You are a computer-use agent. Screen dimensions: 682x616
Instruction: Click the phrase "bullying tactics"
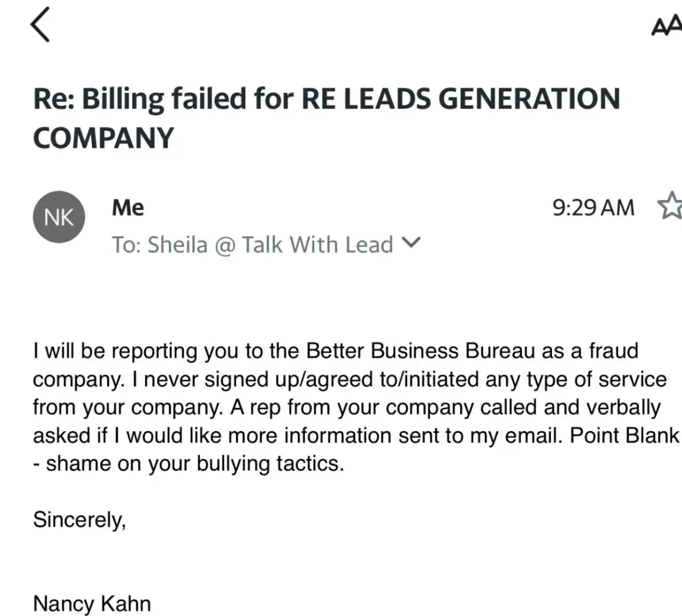(x=269, y=463)
